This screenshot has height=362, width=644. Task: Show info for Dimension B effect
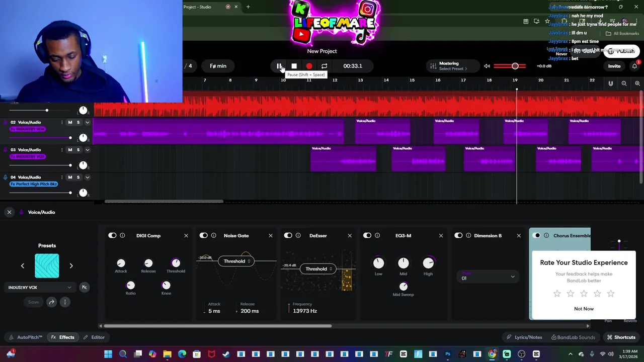468,235
